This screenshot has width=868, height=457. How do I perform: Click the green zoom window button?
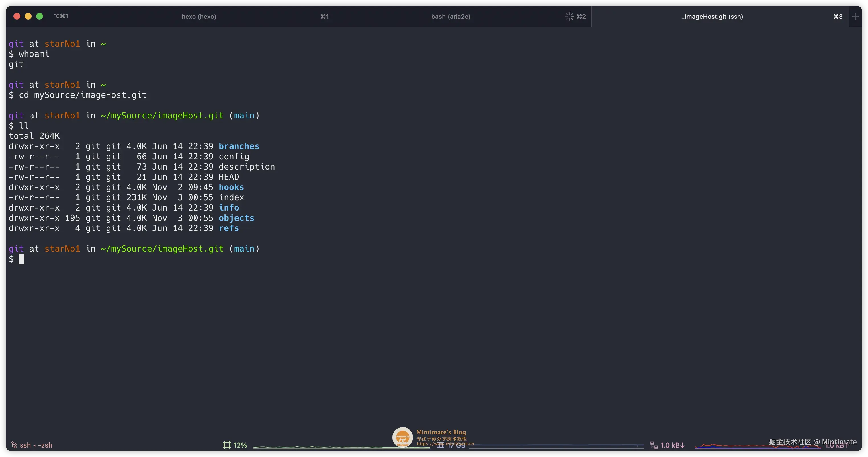pos(39,16)
